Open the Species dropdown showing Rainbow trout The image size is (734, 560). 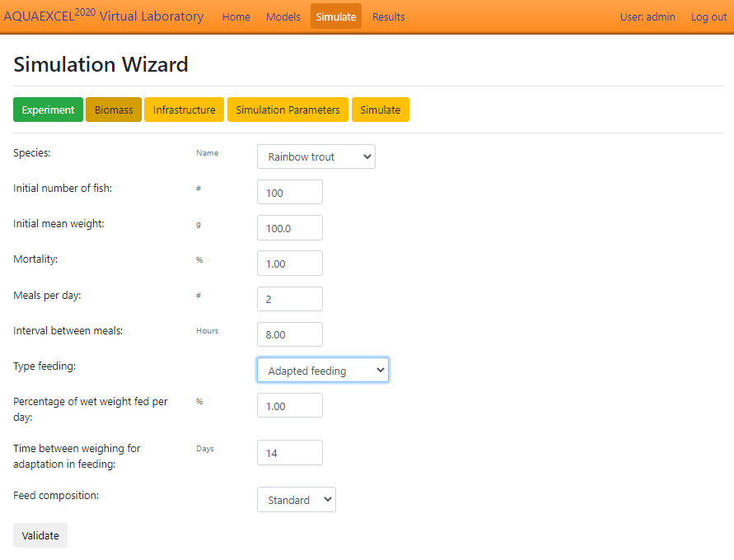pyautogui.click(x=316, y=156)
